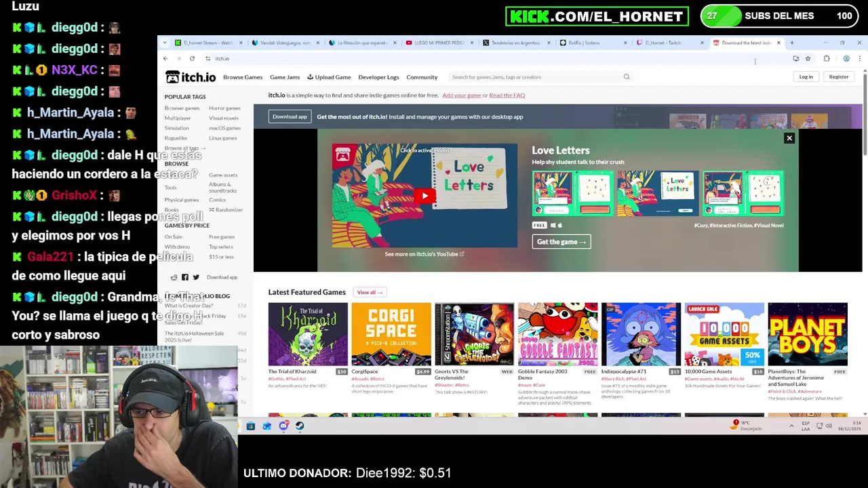This screenshot has height=488, width=868.
Task: Select Visual novels tag
Action: [x=224, y=119]
